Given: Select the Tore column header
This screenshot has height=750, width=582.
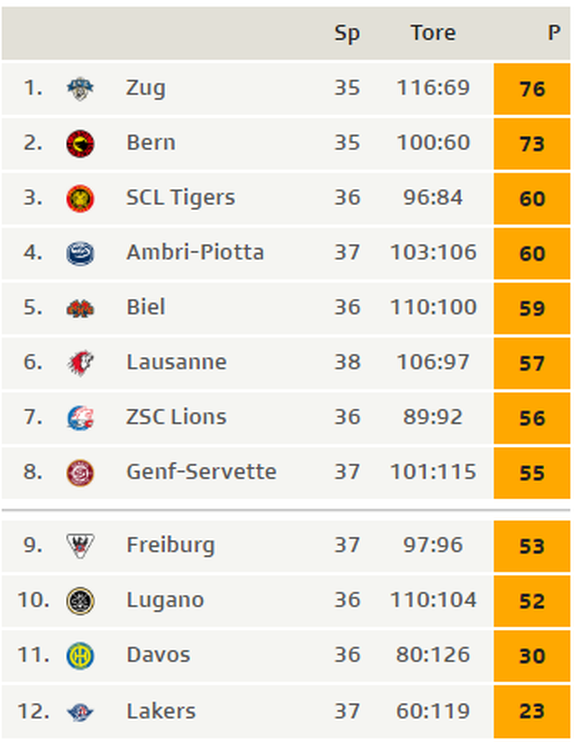Looking at the screenshot, I should point(433,33).
